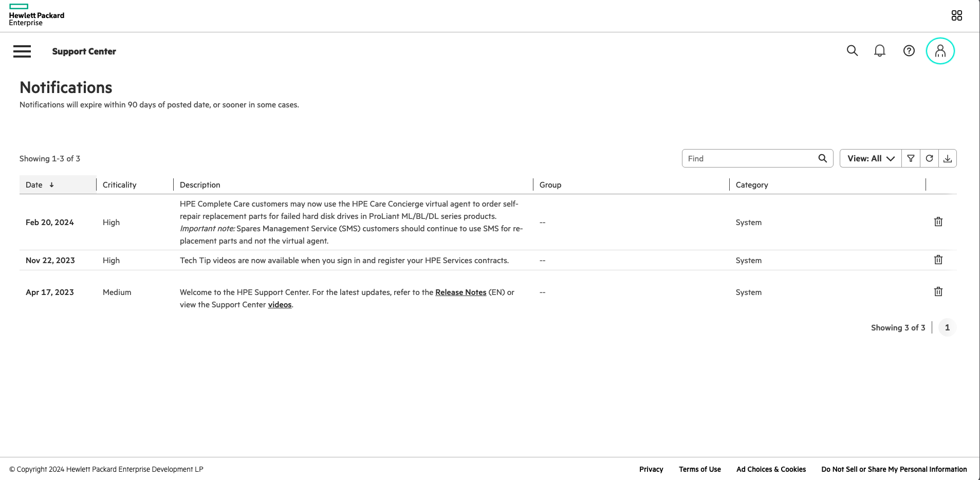980x480 pixels.
Task: Expand the View: All dropdown
Action: 871,158
